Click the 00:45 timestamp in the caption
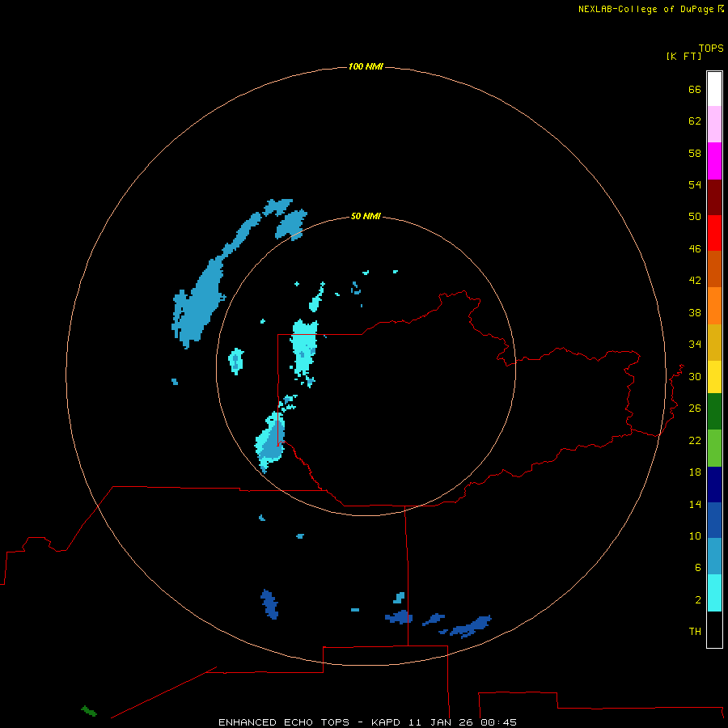728x728 pixels. point(498,722)
